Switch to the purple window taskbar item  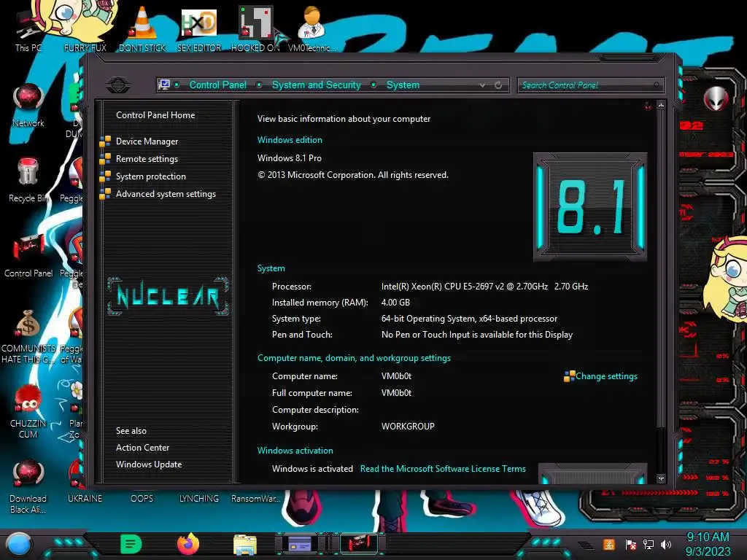point(301,544)
